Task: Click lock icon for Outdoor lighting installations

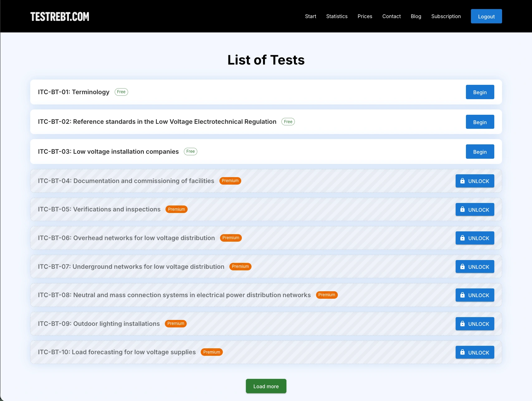Action: (462, 324)
